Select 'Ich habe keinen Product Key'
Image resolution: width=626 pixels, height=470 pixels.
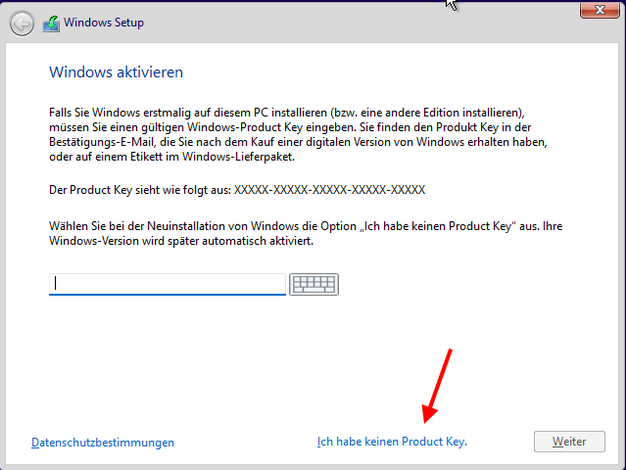click(x=392, y=441)
